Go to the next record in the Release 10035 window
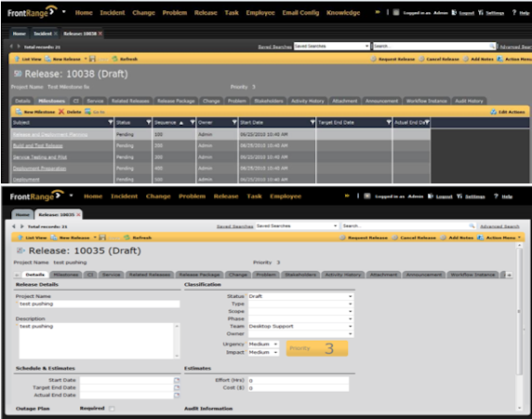532x419 pixels. (22, 226)
